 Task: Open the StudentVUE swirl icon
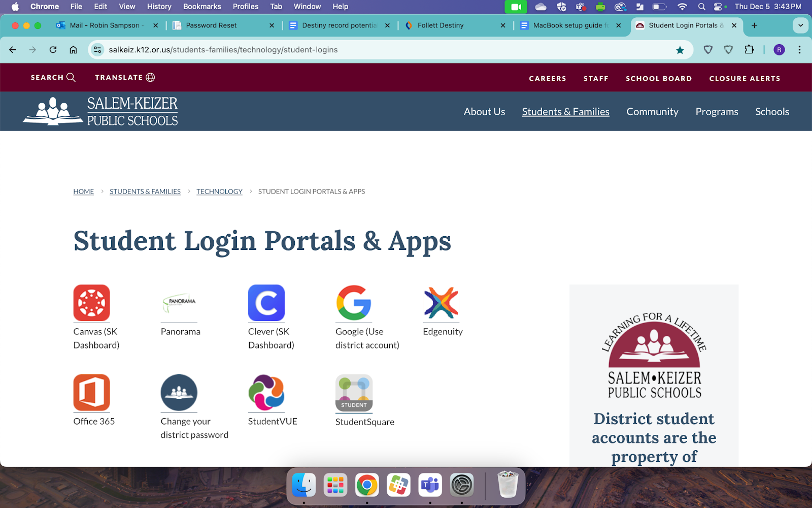click(266, 393)
